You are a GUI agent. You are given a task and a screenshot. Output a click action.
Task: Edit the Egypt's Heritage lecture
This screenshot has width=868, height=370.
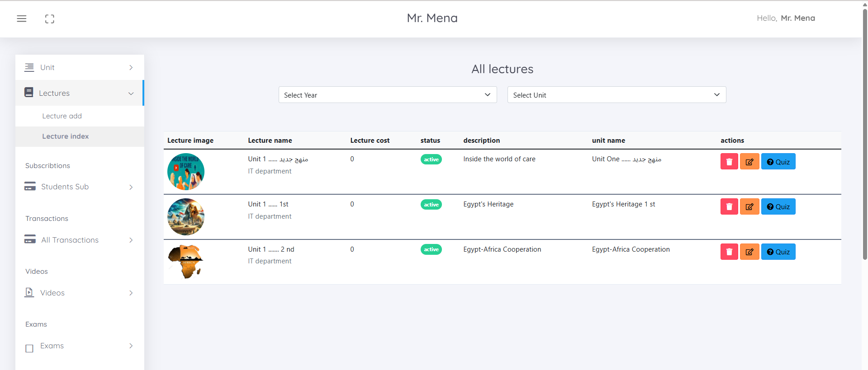(x=749, y=206)
